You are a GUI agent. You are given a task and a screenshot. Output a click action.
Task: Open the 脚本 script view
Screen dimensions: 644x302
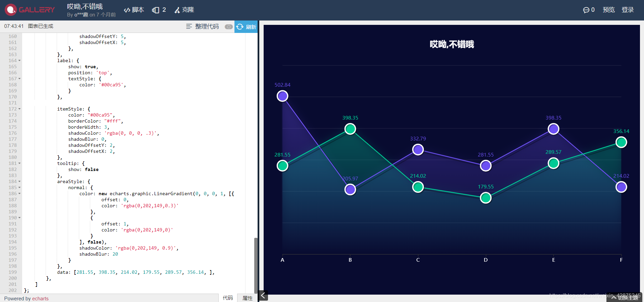(134, 10)
